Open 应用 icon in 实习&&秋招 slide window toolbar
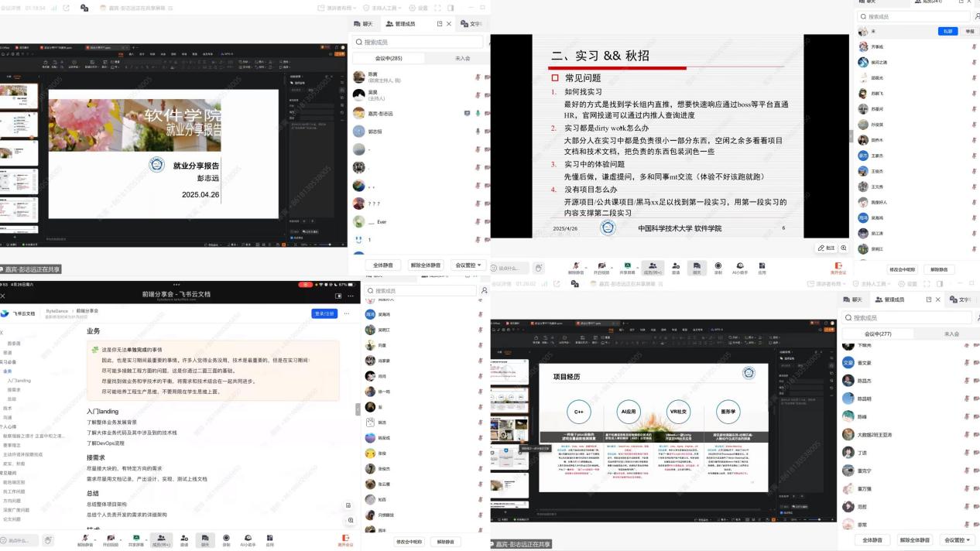 [762, 268]
